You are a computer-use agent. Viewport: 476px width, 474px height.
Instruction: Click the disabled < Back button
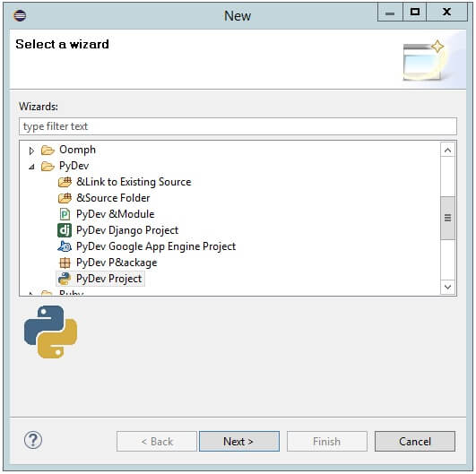coord(157,442)
